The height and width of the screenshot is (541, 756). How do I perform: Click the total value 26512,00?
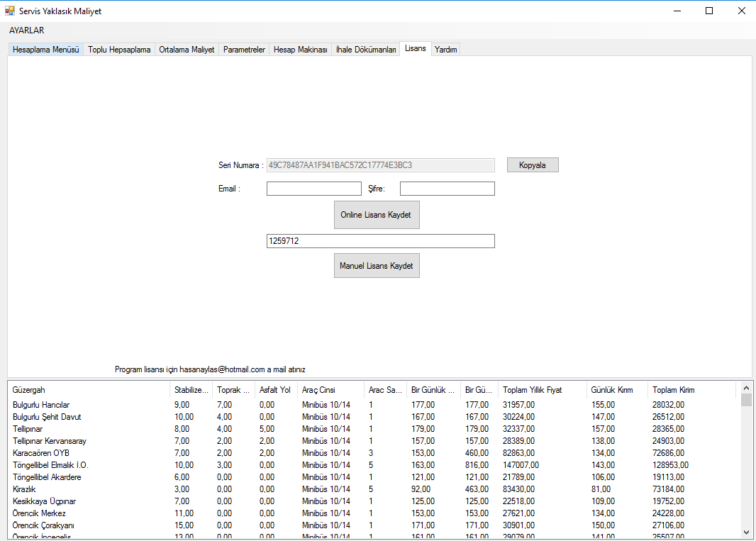pyautogui.click(x=668, y=417)
